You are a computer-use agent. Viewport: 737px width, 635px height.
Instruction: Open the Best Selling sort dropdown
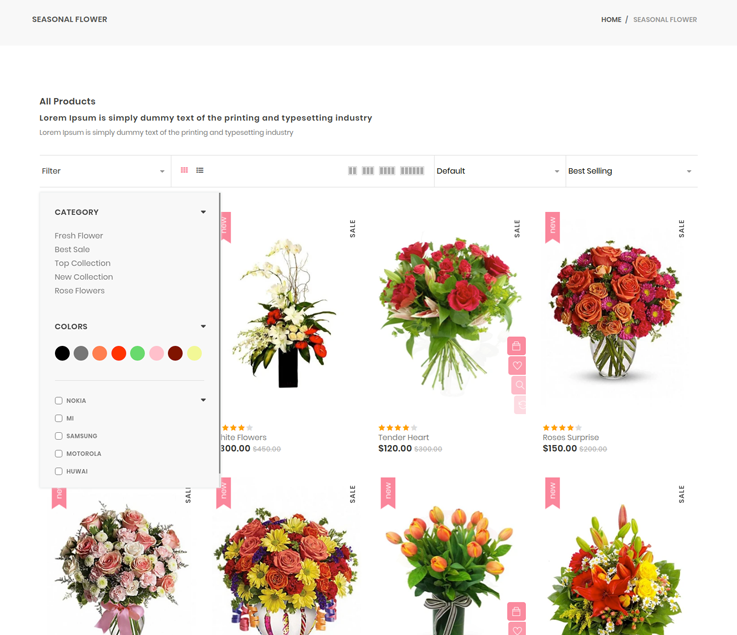630,171
